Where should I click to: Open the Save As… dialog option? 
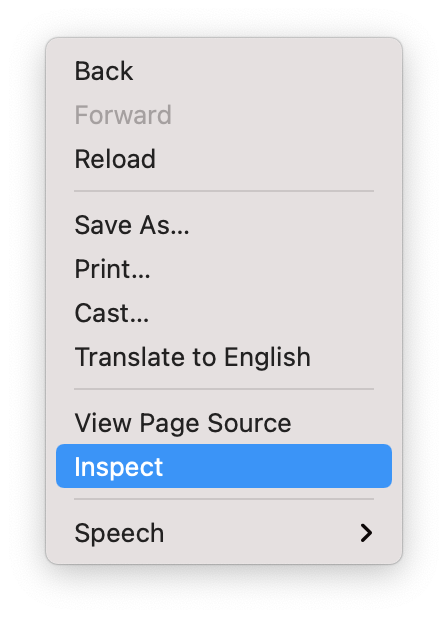(x=224, y=225)
